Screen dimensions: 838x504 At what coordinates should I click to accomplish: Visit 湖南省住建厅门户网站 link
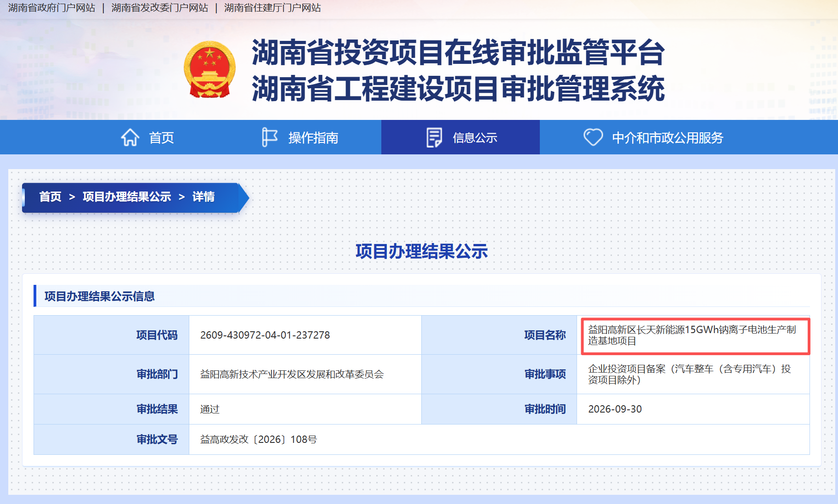click(x=272, y=8)
